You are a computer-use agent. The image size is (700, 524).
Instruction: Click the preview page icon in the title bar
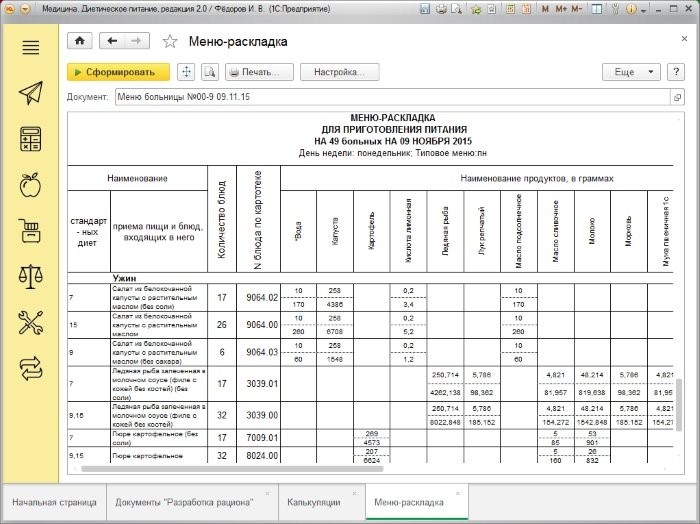point(456,8)
